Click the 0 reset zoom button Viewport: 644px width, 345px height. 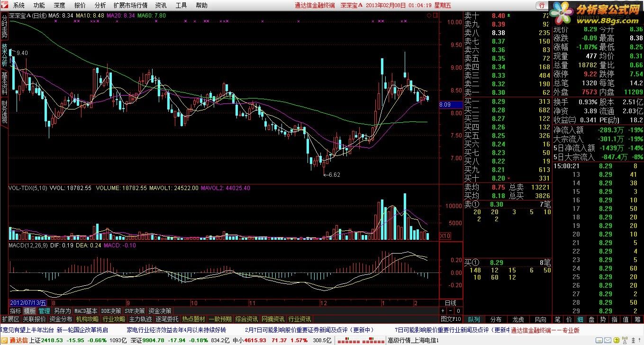(x=458, y=311)
